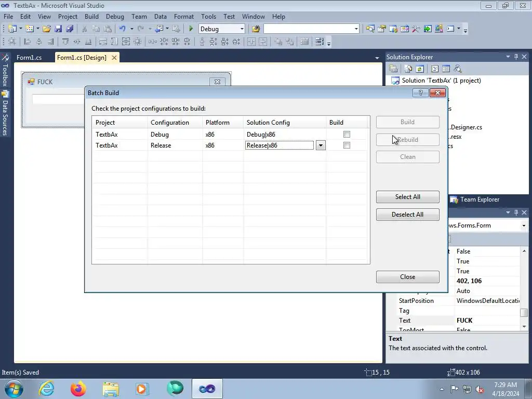This screenshot has height=399, width=532.
Task: Click the New Project toolbar icon
Action: [12, 29]
